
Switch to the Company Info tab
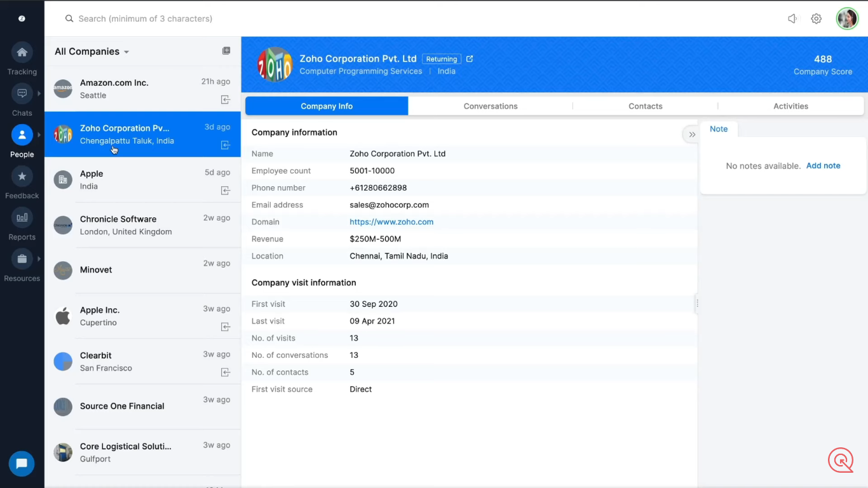pos(327,106)
